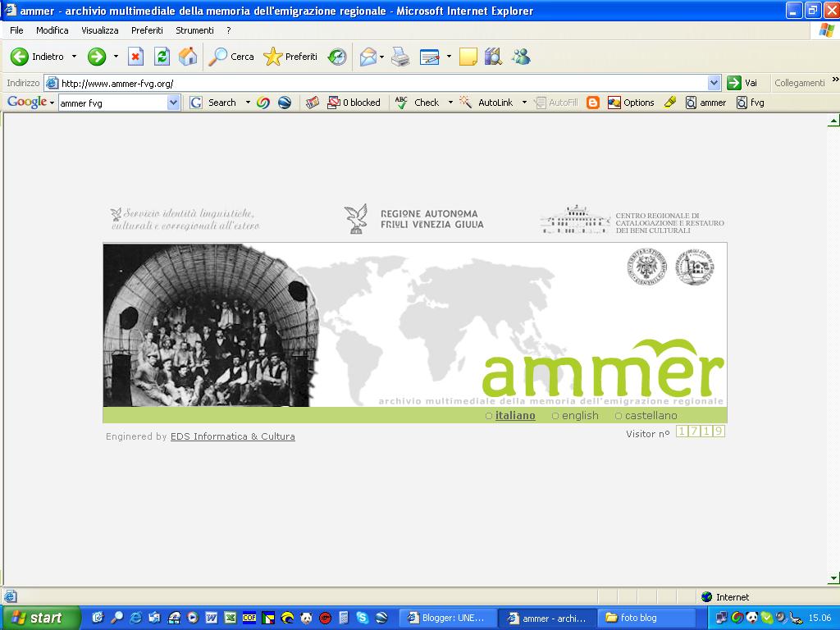Screen dimensions: 840x630
Task: Find the word ammer on page
Action: pyautogui.click(x=706, y=103)
